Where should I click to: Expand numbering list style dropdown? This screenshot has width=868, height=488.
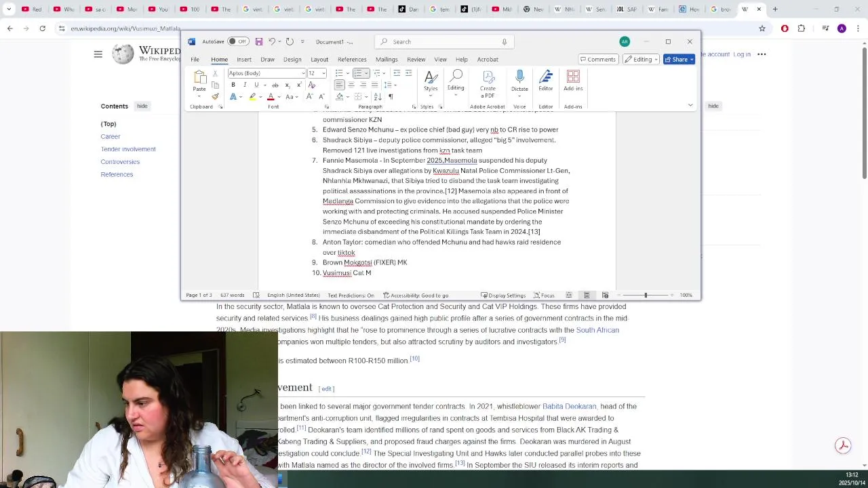coord(366,73)
